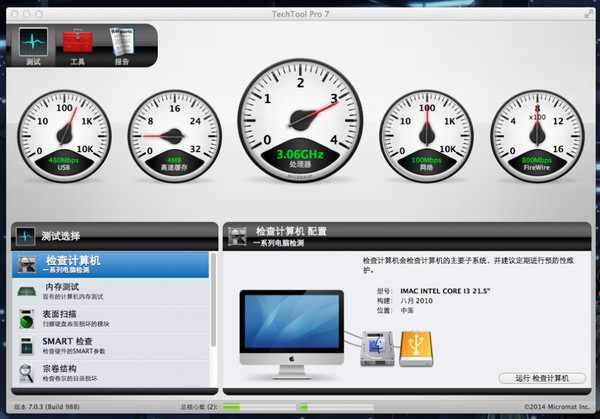Click the fullscreen arrows icon in title bar
This screenshot has width=600, height=419.
click(x=588, y=14)
